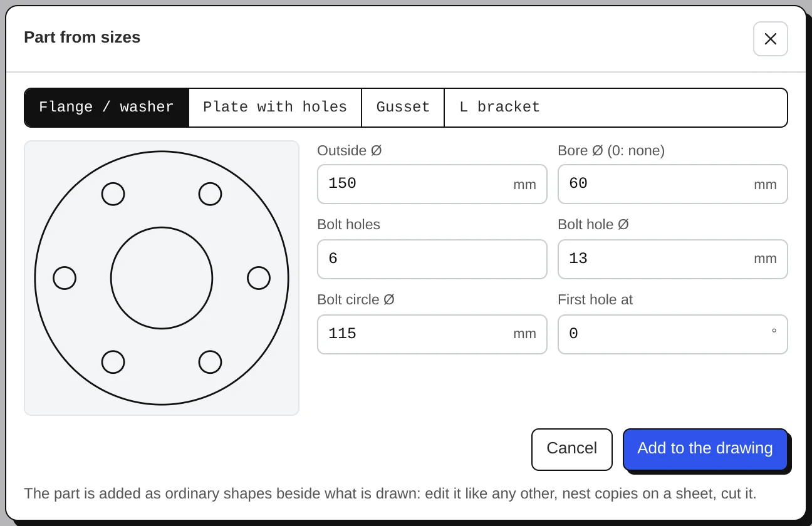The image size is (812, 526).
Task: Click the Outside Ø input field
Action: point(432,184)
